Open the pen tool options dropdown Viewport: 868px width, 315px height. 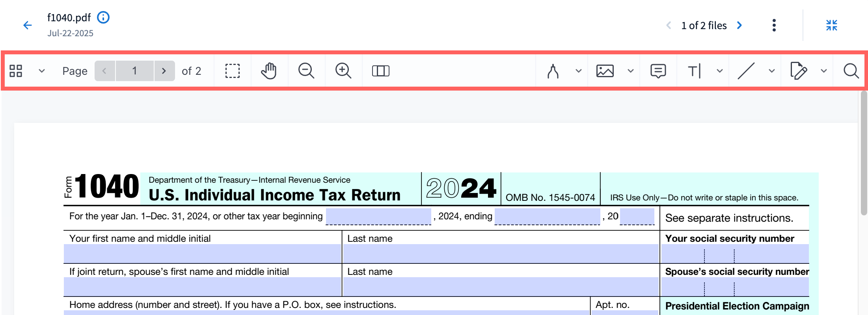coord(578,71)
